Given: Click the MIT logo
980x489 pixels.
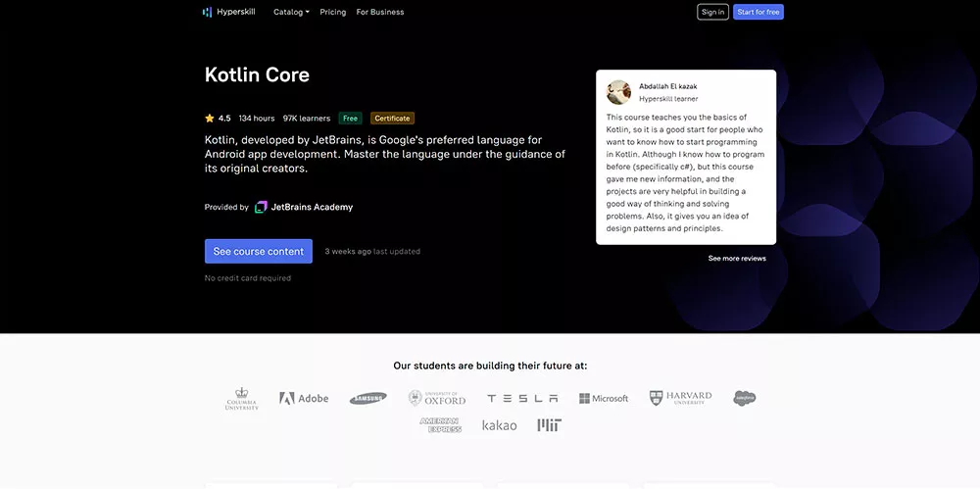Looking at the screenshot, I should tap(550, 425).
